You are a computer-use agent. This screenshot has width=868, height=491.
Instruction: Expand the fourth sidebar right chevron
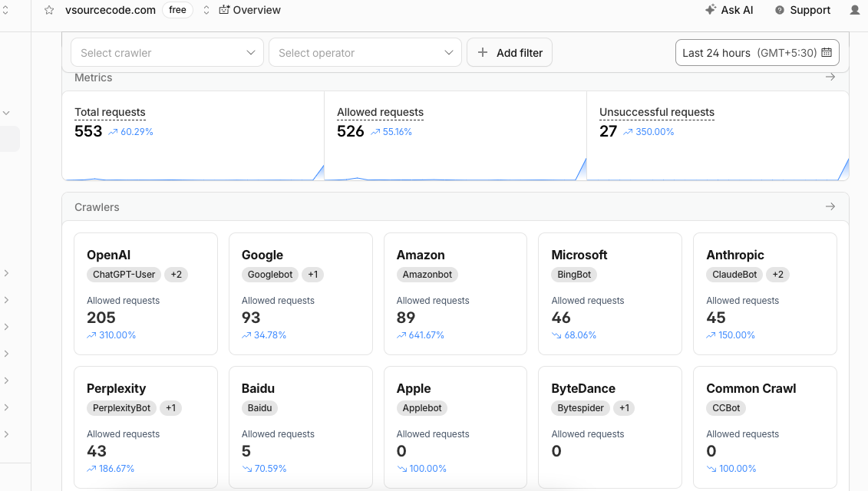[x=6, y=353]
